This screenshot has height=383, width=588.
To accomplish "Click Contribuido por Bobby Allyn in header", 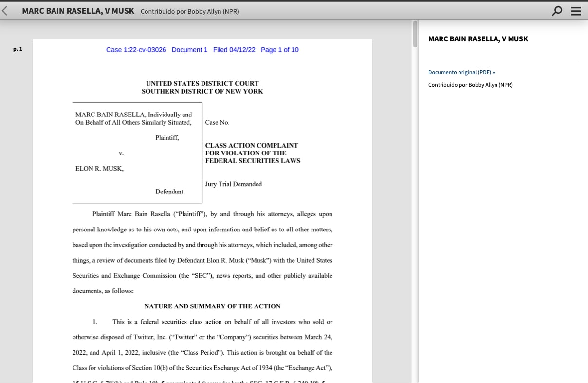I will coord(189,11).
